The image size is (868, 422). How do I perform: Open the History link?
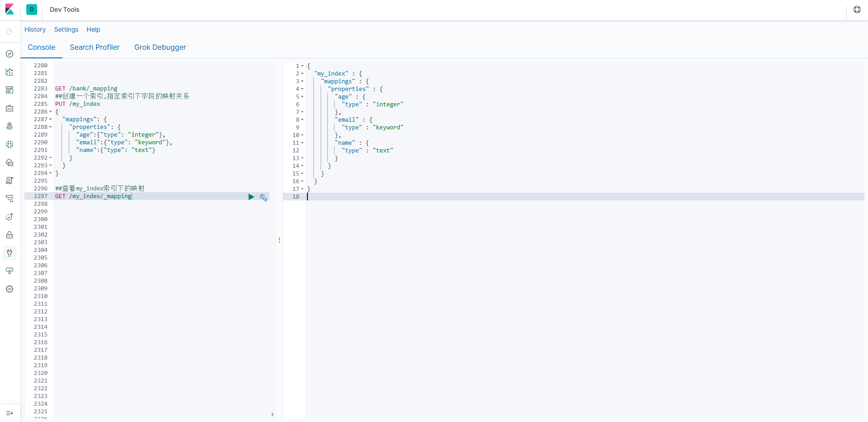pyautogui.click(x=35, y=29)
